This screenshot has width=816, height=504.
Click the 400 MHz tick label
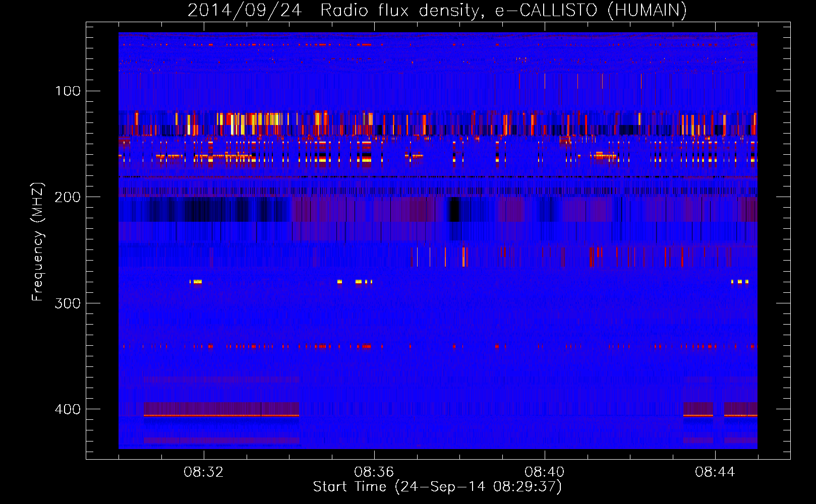point(68,409)
